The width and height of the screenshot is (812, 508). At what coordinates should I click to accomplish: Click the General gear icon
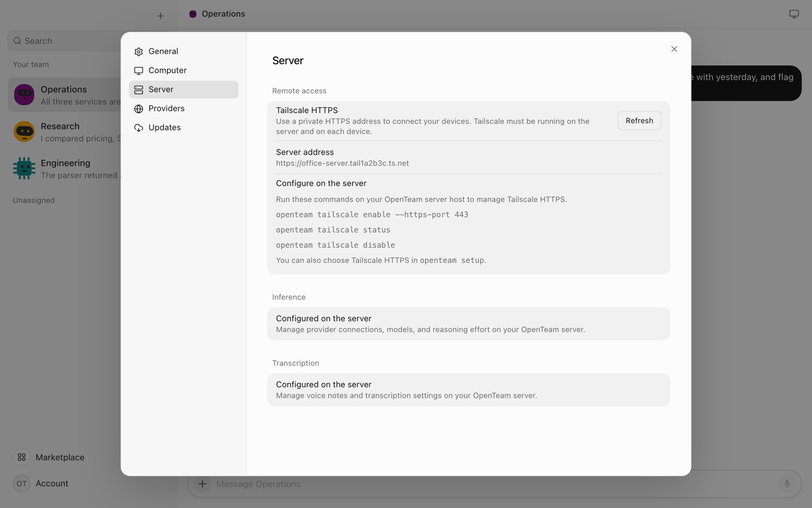(139, 52)
